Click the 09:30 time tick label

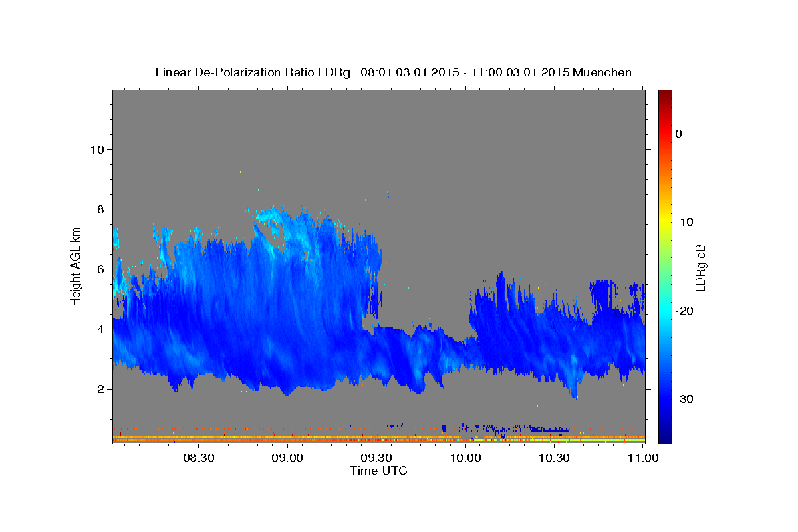pos(376,458)
